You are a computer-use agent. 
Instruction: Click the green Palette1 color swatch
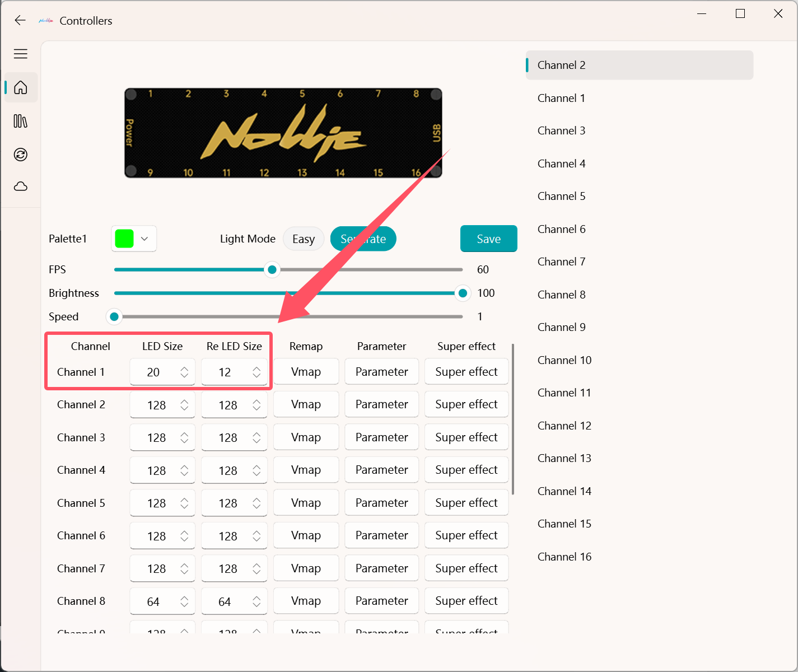coord(124,239)
